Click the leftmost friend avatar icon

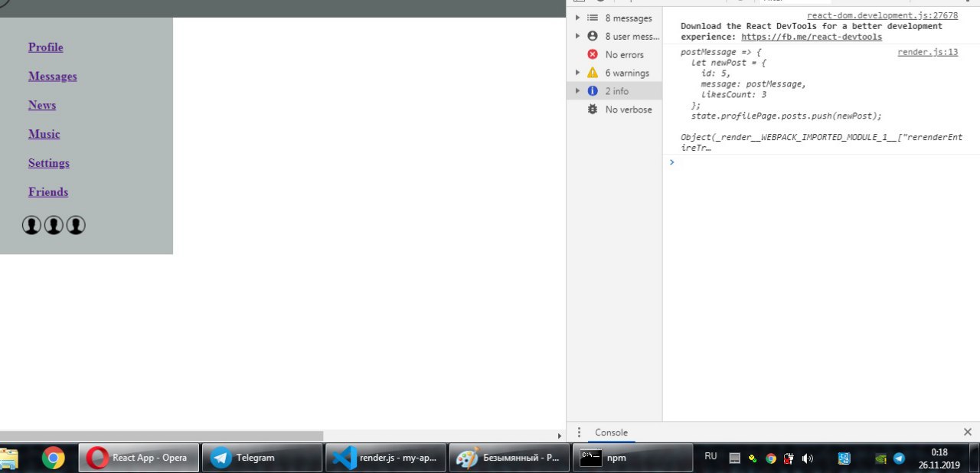31,225
